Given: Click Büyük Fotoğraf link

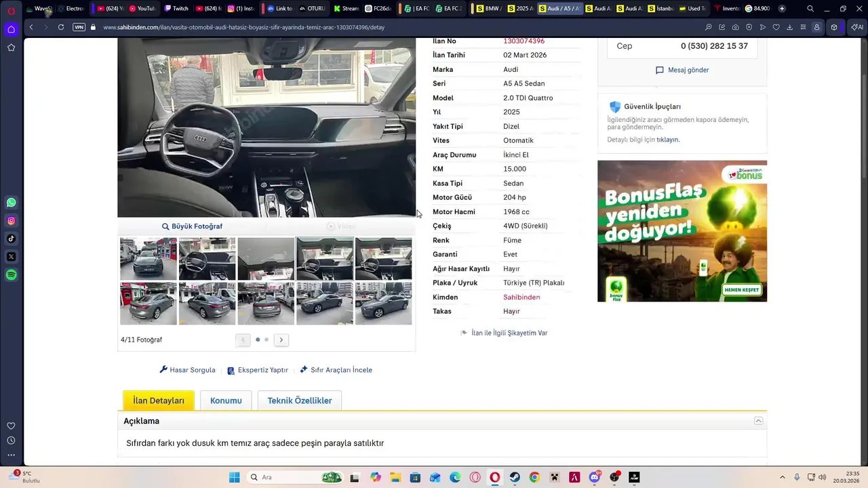Looking at the screenshot, I should 192,226.
